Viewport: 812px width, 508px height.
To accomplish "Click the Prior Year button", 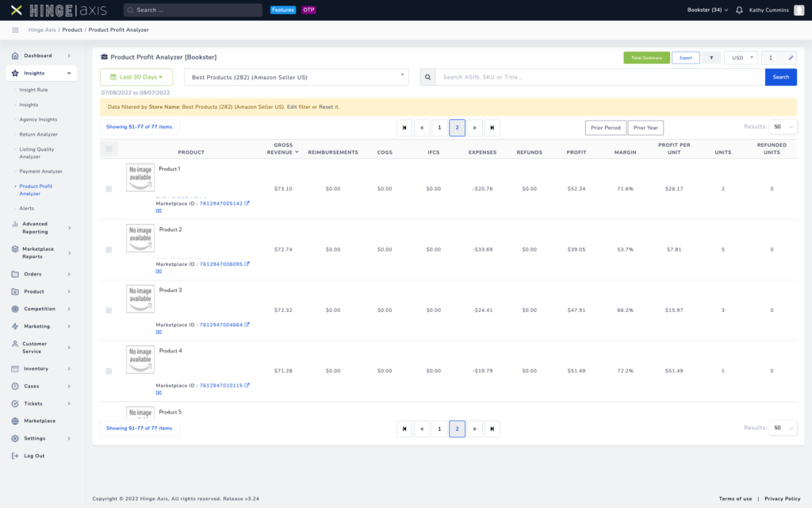I will 645,128.
